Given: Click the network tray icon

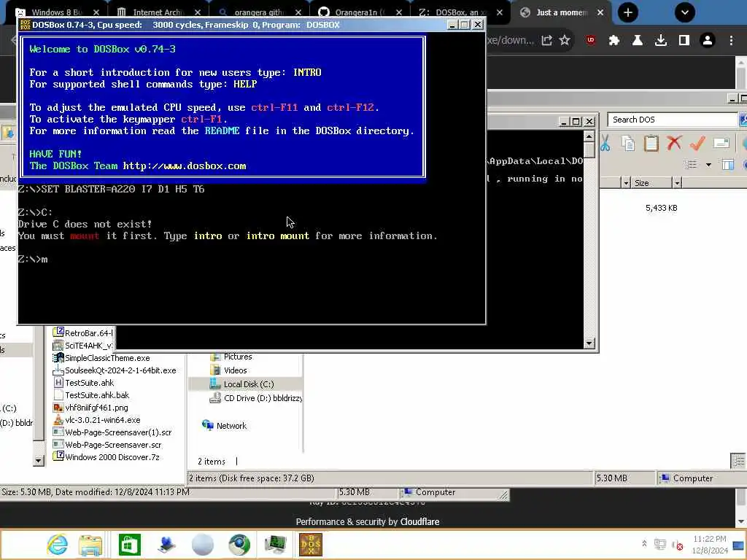Looking at the screenshot, I should pos(659,544).
